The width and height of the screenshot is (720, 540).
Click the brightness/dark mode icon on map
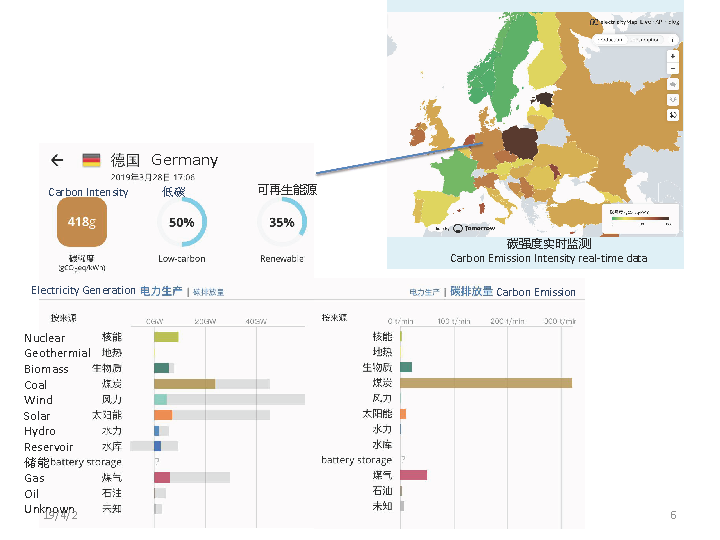(673, 114)
